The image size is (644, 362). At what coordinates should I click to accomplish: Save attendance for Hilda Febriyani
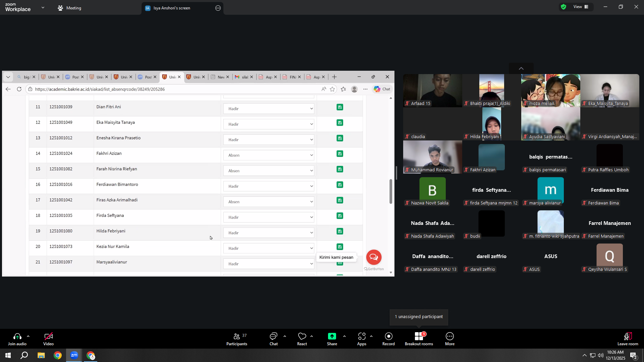pos(340,231)
